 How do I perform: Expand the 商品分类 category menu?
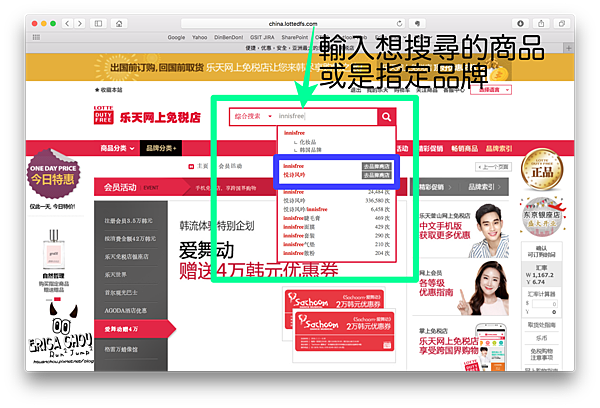tap(117, 148)
